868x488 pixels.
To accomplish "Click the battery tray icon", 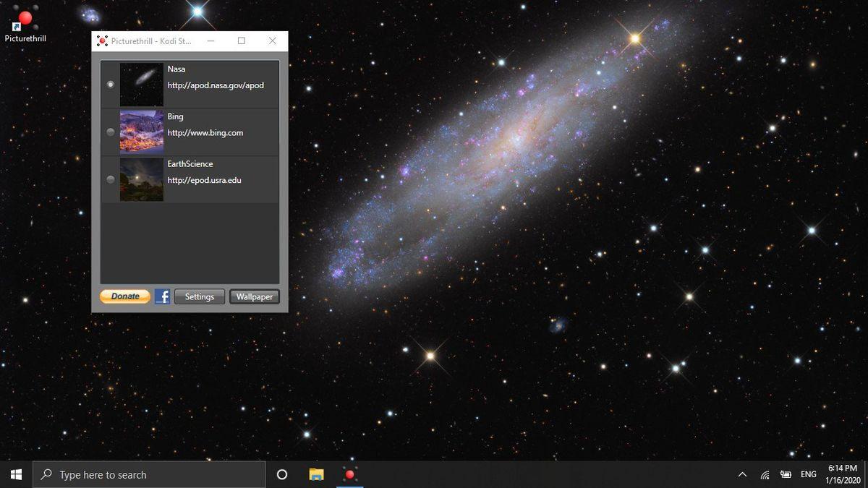I will pos(786,475).
